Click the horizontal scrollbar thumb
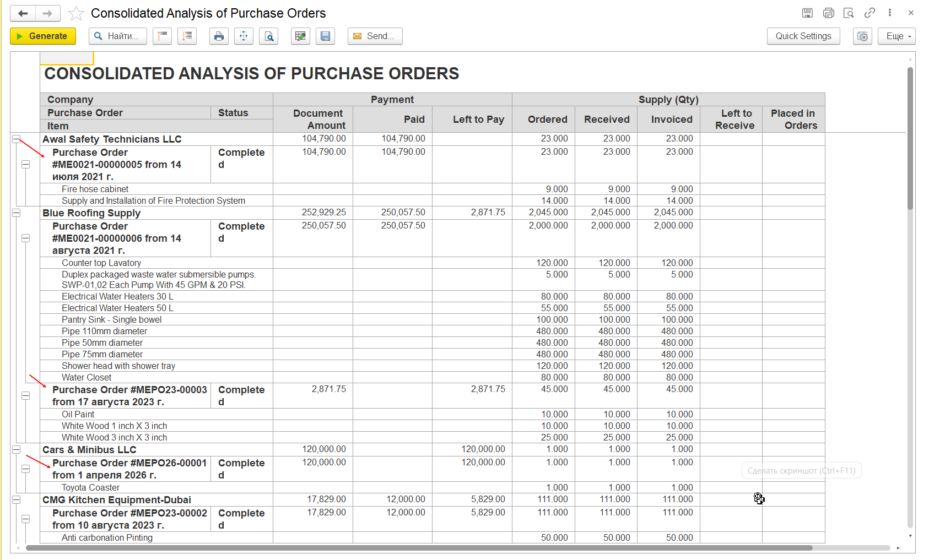 point(419,548)
